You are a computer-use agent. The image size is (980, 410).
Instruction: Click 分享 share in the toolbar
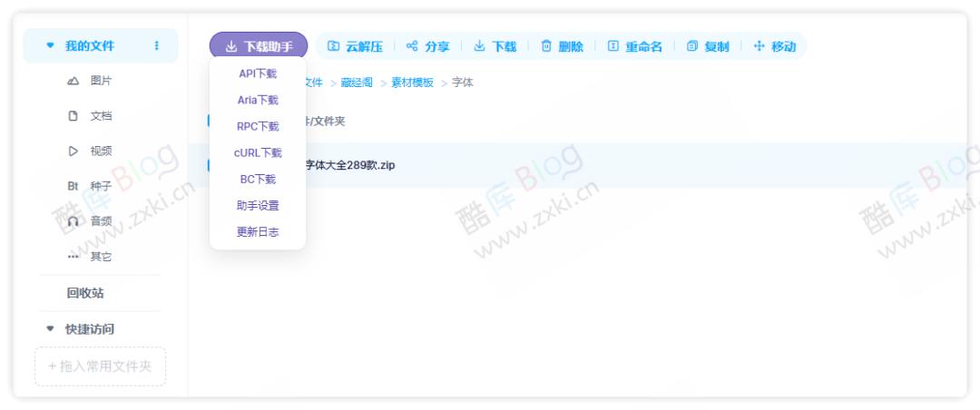428,46
